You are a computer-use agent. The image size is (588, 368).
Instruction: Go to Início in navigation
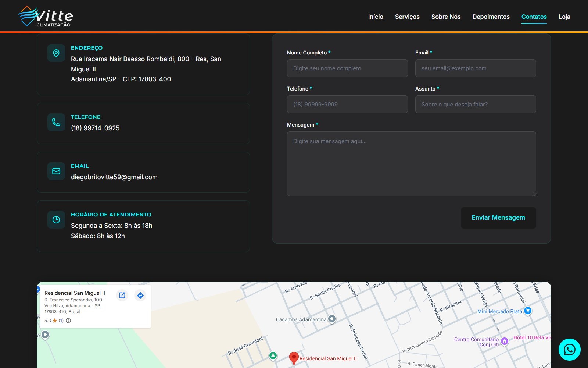[376, 17]
